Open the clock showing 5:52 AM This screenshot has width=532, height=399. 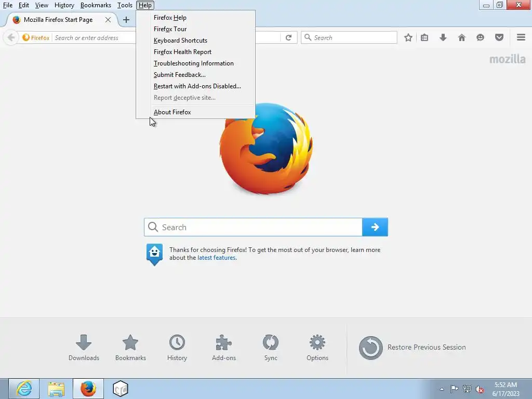coord(506,389)
